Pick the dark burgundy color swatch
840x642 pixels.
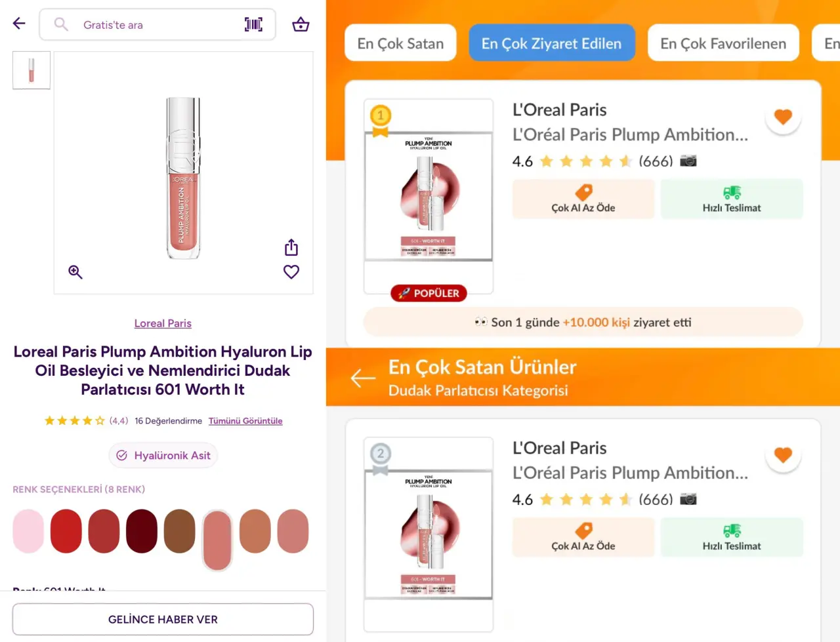click(x=142, y=531)
